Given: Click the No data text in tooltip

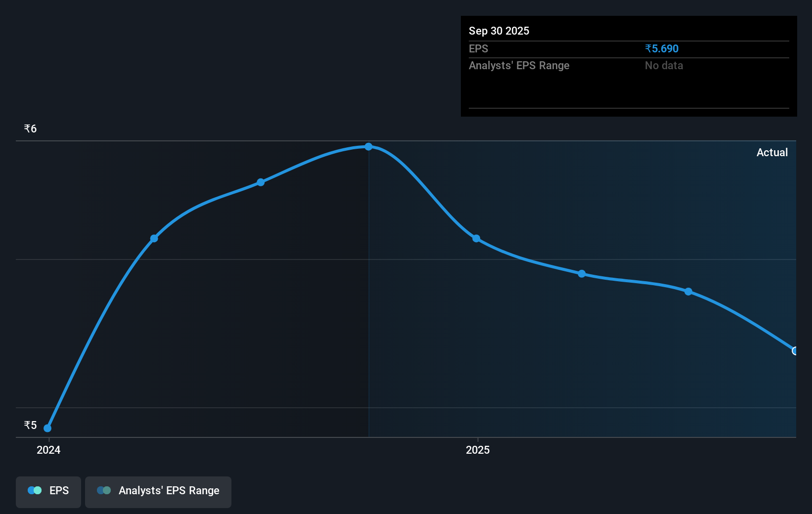Looking at the screenshot, I should (664, 65).
